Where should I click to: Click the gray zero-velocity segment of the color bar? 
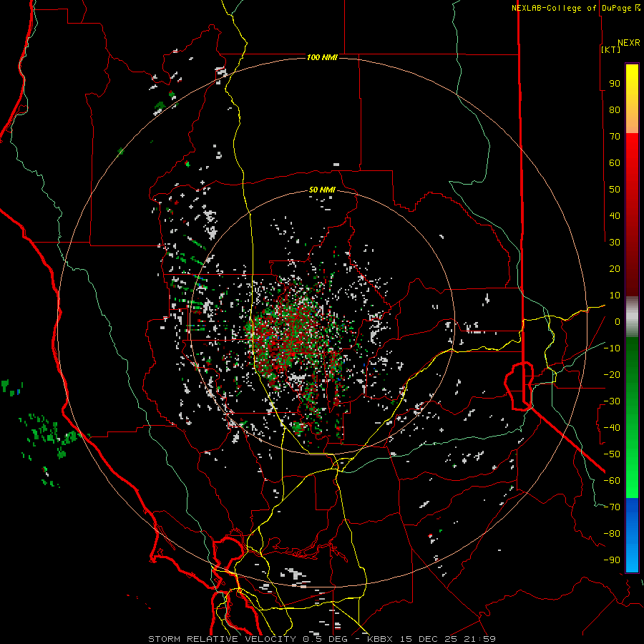(x=632, y=317)
